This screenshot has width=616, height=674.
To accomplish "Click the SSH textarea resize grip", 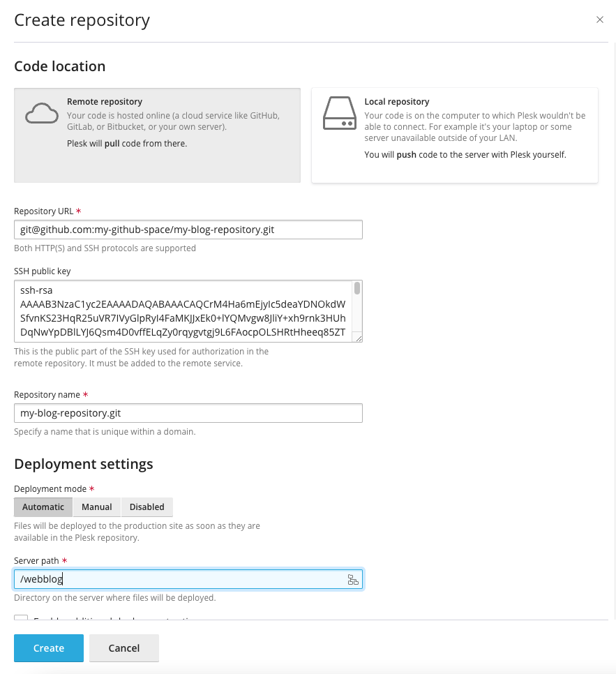I will [358, 340].
